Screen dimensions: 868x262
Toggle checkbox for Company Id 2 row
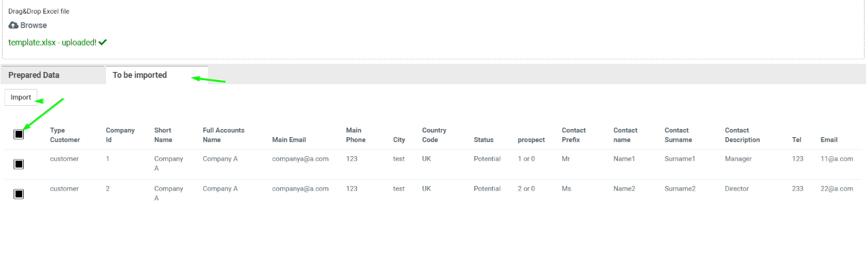click(x=19, y=194)
